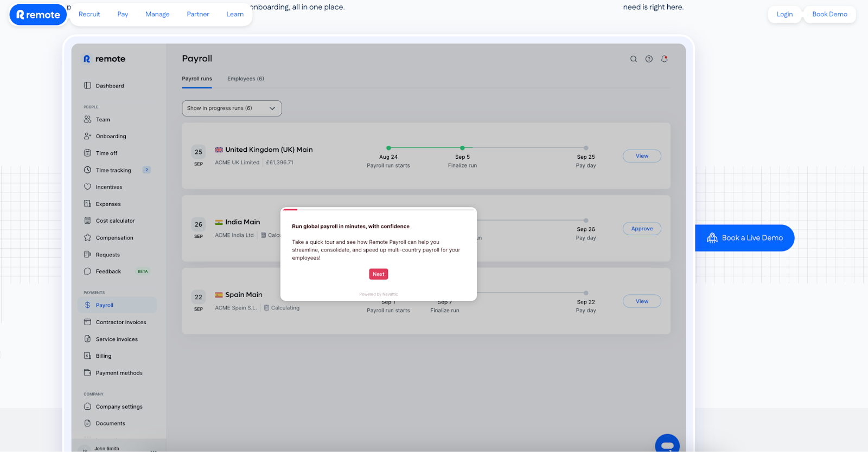Click Next in the payroll tour popup

click(x=379, y=274)
